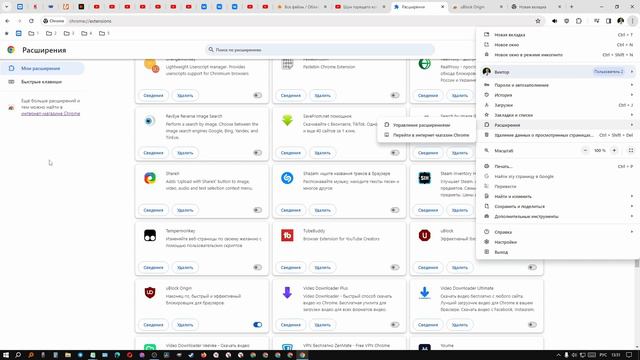The image size is (640, 360).
Task: Click the ShareX extension icon
Action: (x=149, y=178)
